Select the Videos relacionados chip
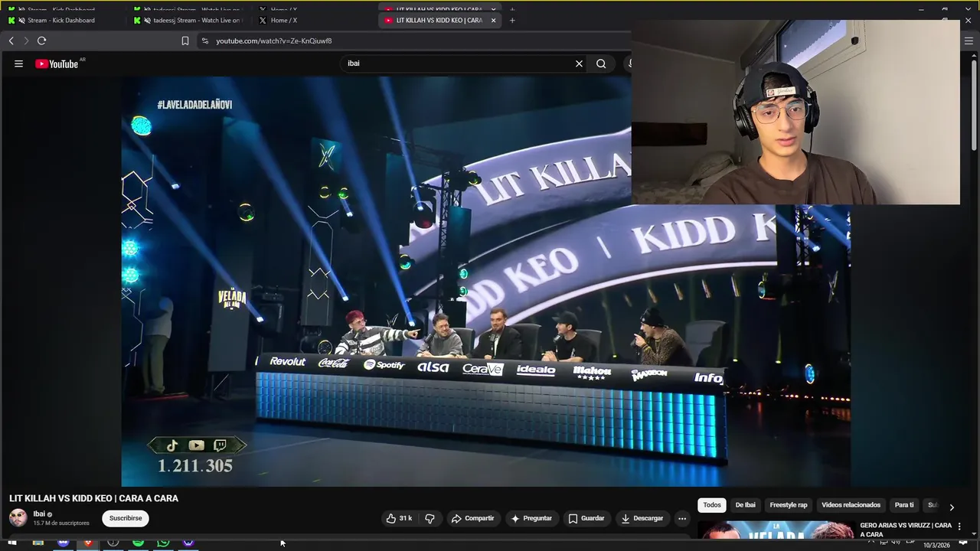 coord(851,505)
